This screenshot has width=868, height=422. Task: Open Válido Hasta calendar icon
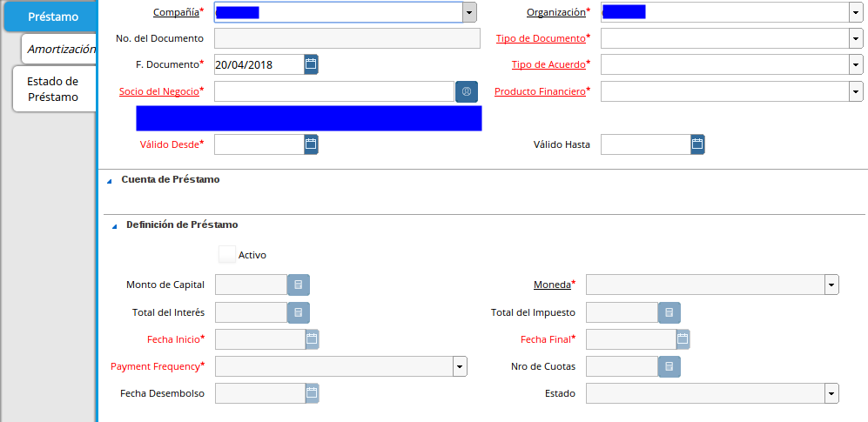tap(696, 144)
